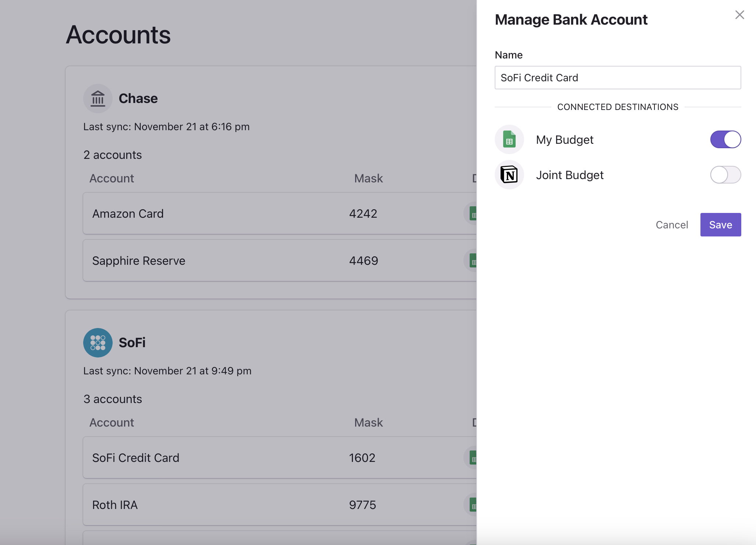Click the Save button
This screenshot has width=756, height=545.
(x=720, y=225)
